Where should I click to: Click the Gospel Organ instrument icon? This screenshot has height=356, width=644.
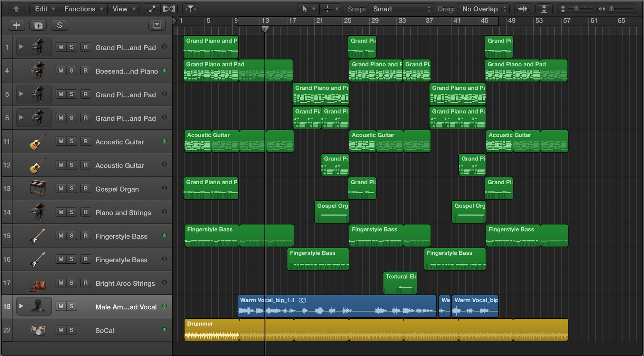tap(38, 188)
